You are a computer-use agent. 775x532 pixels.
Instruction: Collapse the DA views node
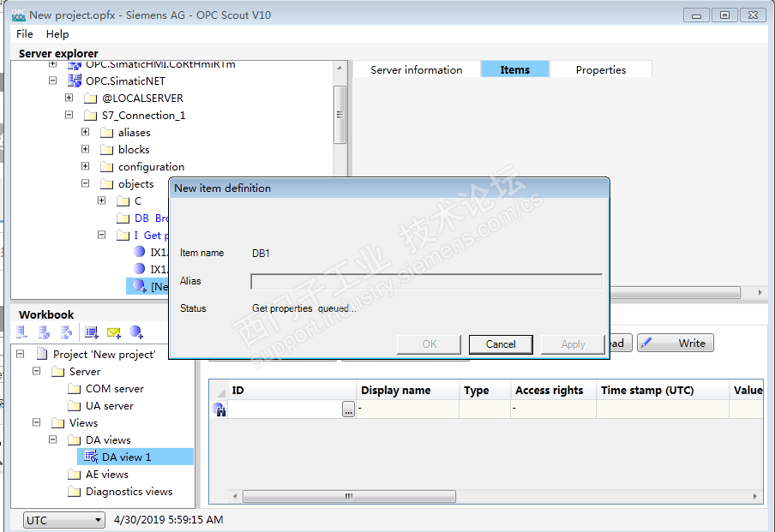(x=53, y=439)
